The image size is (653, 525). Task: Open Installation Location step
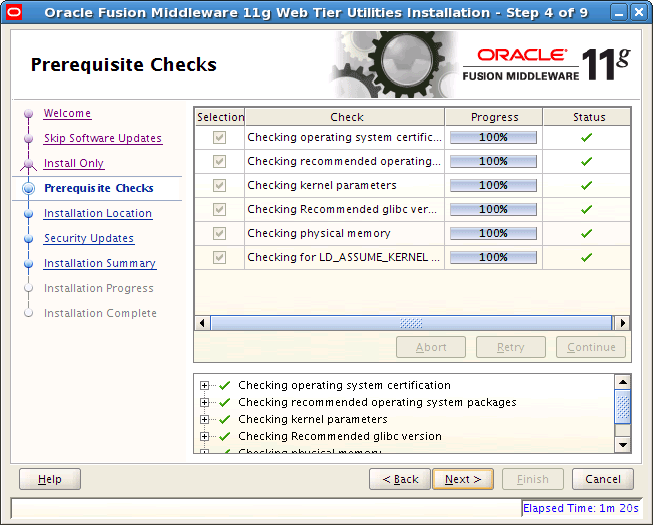pyautogui.click(x=98, y=213)
